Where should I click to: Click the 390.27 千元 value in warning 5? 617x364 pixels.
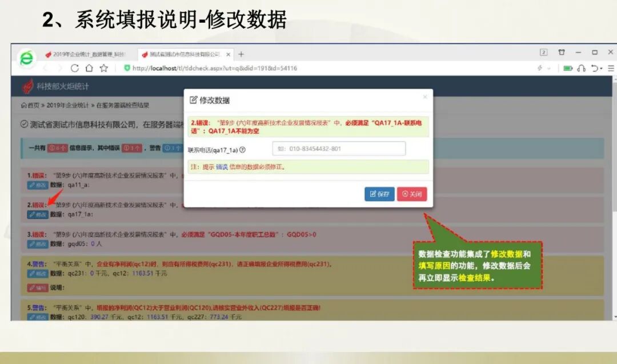click(x=106, y=317)
